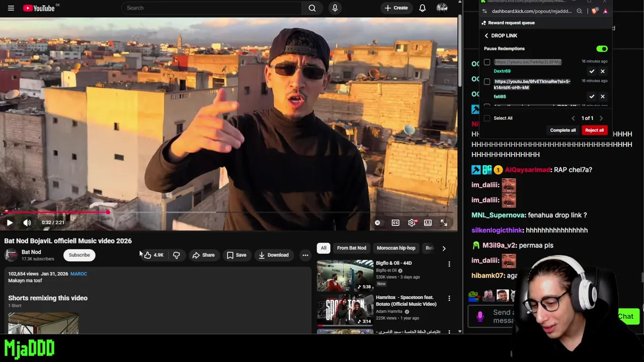Open the Bat Nod channel avatar

coord(11,255)
